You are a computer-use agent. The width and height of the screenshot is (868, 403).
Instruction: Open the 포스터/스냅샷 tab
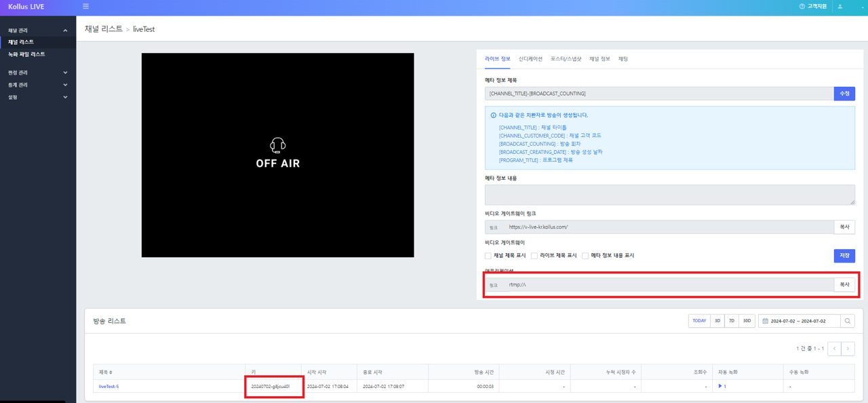[566, 59]
